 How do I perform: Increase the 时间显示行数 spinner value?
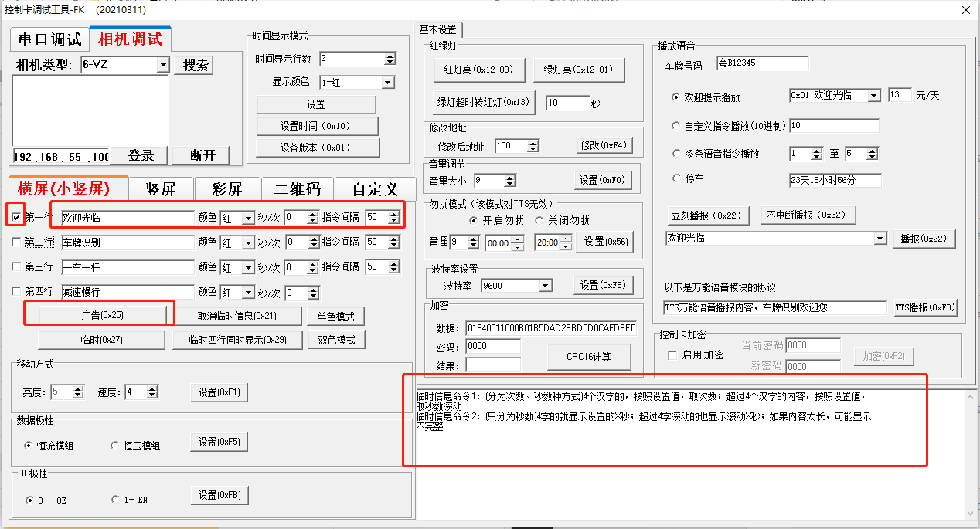pos(390,56)
